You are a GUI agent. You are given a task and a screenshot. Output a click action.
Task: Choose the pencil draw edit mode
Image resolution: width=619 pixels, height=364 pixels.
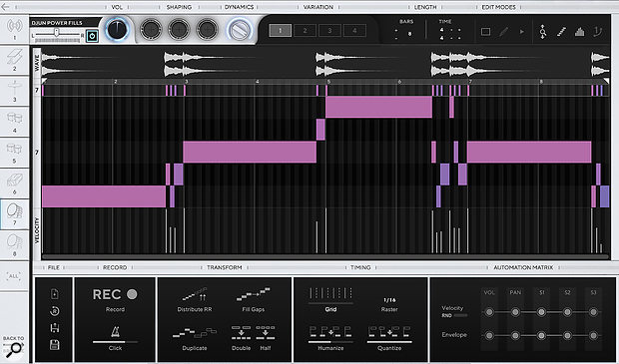click(x=504, y=32)
